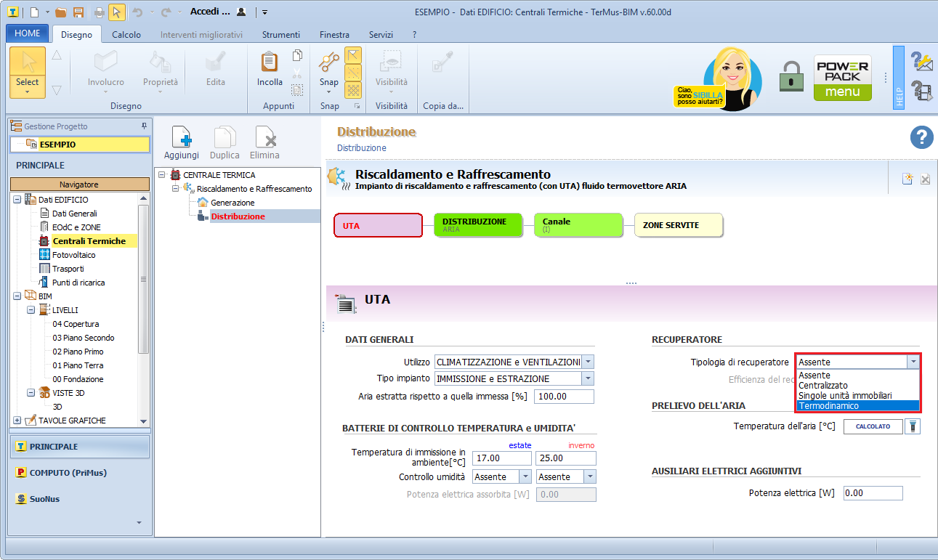Switch to the Calcolo ribbon tab
This screenshot has width=938, height=560.
click(126, 34)
